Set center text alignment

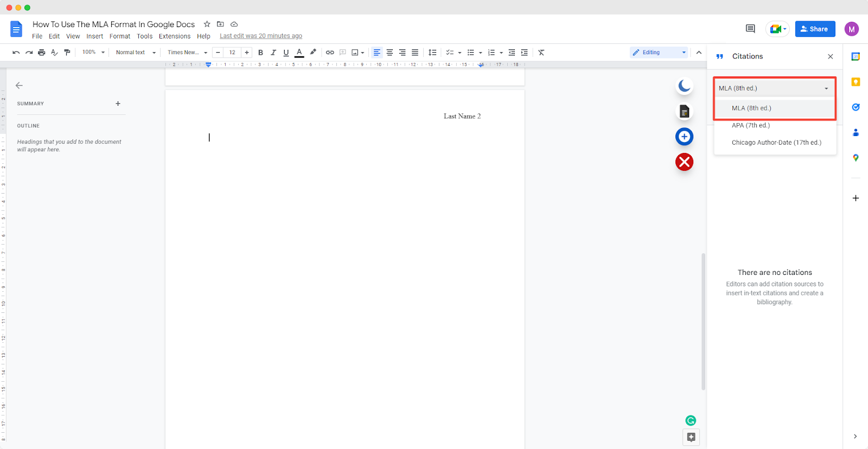390,53
